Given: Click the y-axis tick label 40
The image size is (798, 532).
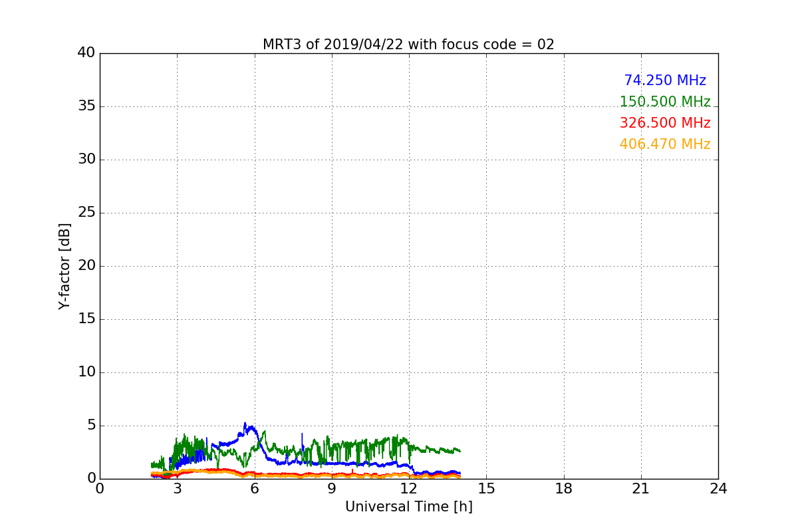Looking at the screenshot, I should point(86,53).
